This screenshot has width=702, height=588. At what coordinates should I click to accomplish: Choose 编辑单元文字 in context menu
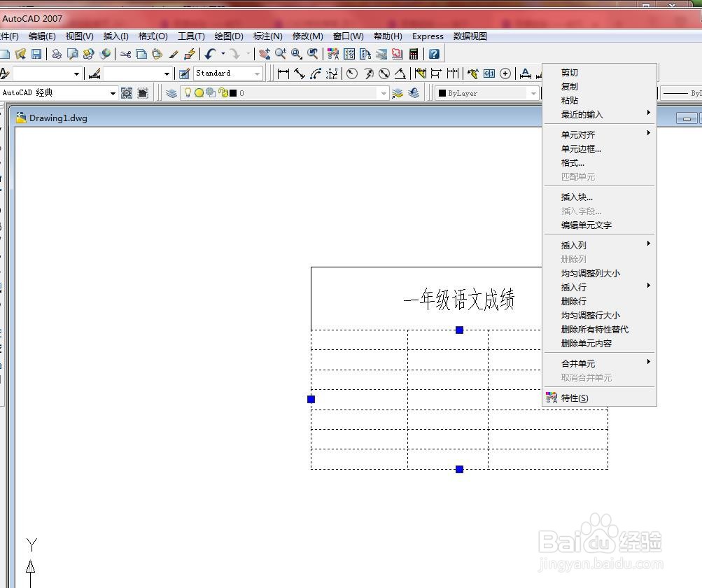[600, 225]
